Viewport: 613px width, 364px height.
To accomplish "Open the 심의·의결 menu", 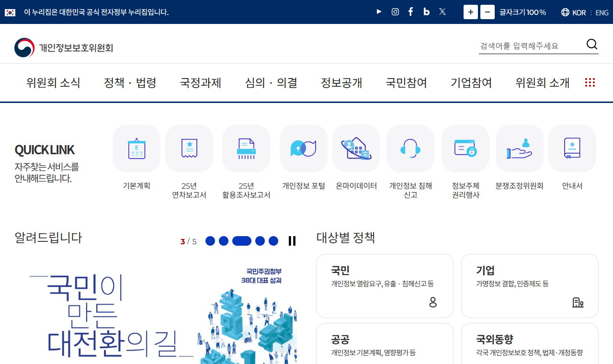I will [x=271, y=83].
